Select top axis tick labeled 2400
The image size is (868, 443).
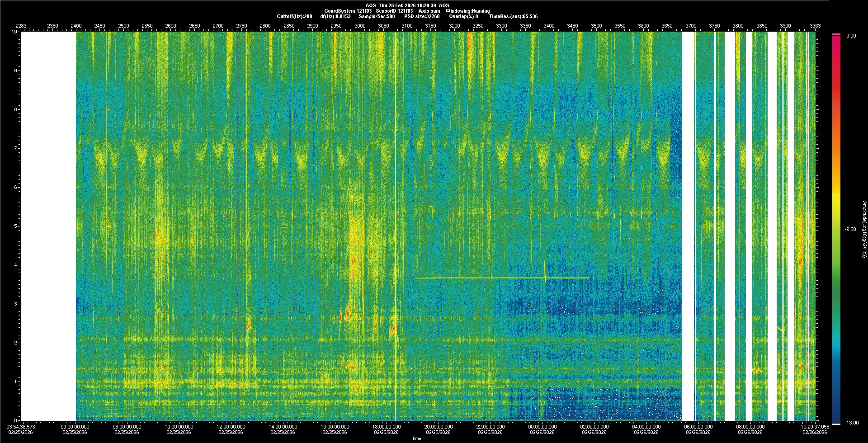click(76, 26)
